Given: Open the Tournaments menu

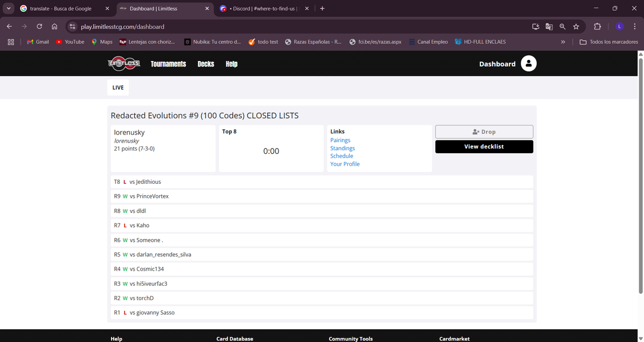Looking at the screenshot, I should [169, 64].
